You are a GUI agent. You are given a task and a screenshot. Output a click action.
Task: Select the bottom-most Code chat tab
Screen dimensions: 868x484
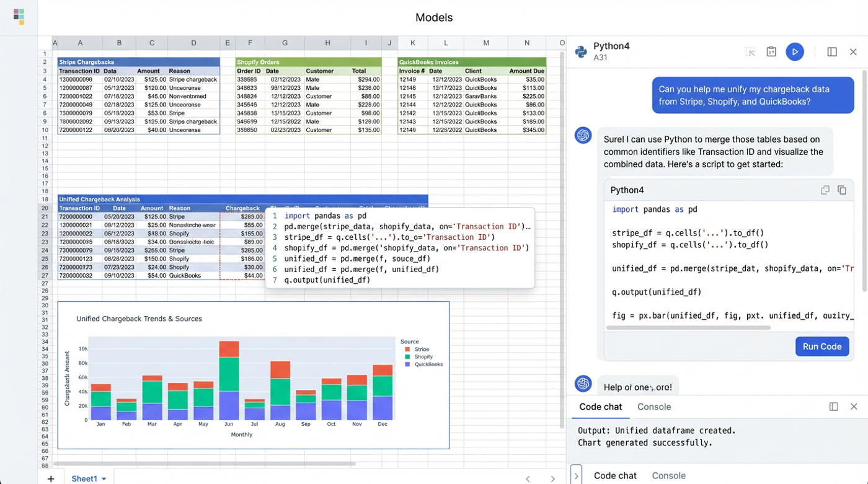click(x=615, y=476)
